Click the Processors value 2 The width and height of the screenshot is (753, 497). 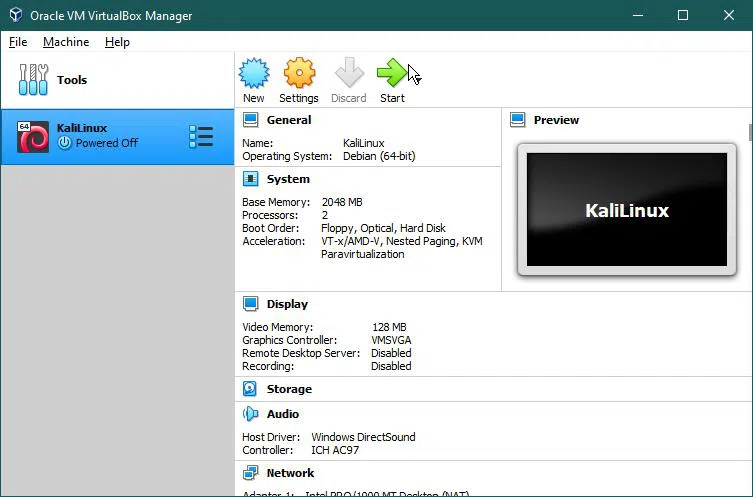click(x=325, y=215)
